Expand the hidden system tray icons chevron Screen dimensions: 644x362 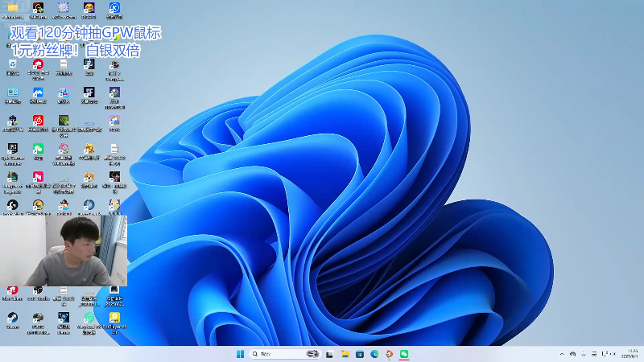(562, 354)
